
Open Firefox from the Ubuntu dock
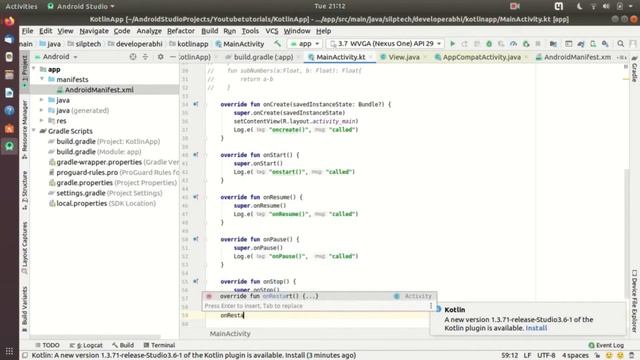coord(9,21)
